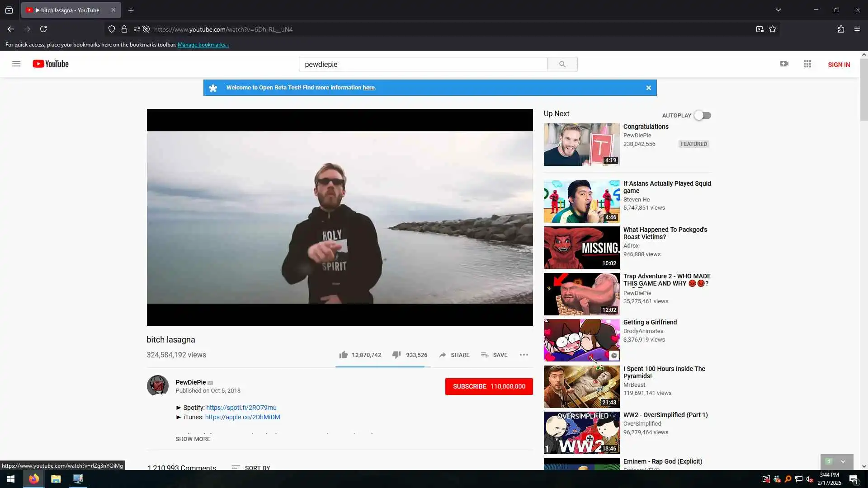Screen dimensions: 868x488
Task: Open the three-dot more actions menu
Action: point(524,355)
